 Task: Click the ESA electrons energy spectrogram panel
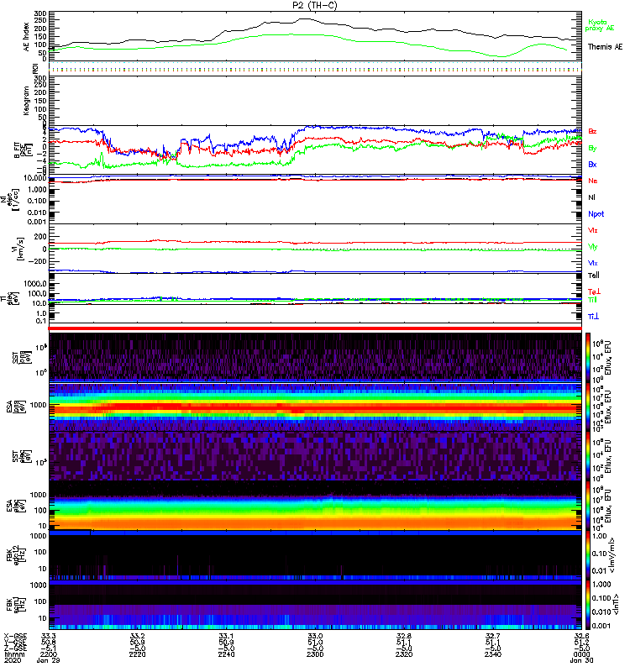pyautogui.click(x=315, y=506)
